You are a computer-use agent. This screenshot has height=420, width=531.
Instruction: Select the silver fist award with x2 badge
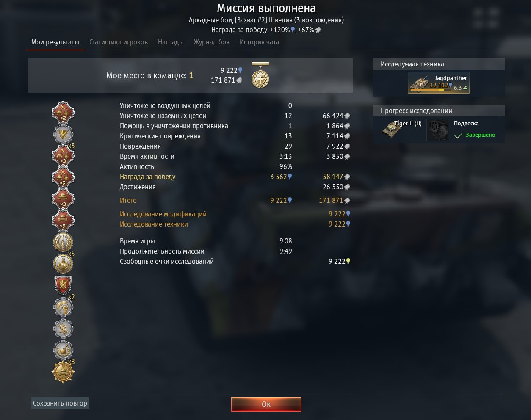(63, 307)
